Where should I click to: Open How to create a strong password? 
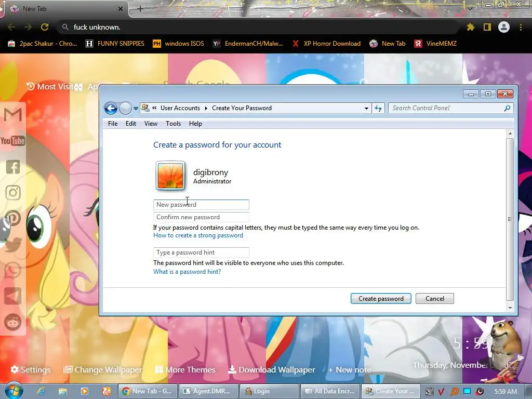198,235
